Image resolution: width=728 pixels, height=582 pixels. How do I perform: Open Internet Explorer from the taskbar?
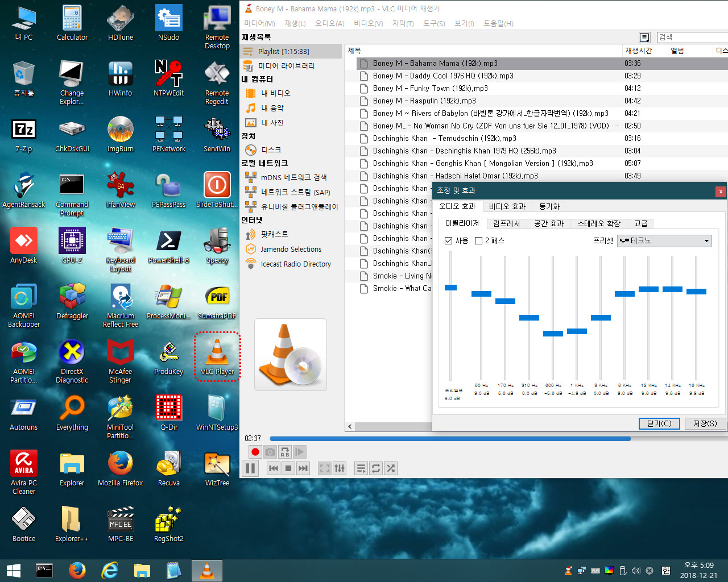(109, 571)
